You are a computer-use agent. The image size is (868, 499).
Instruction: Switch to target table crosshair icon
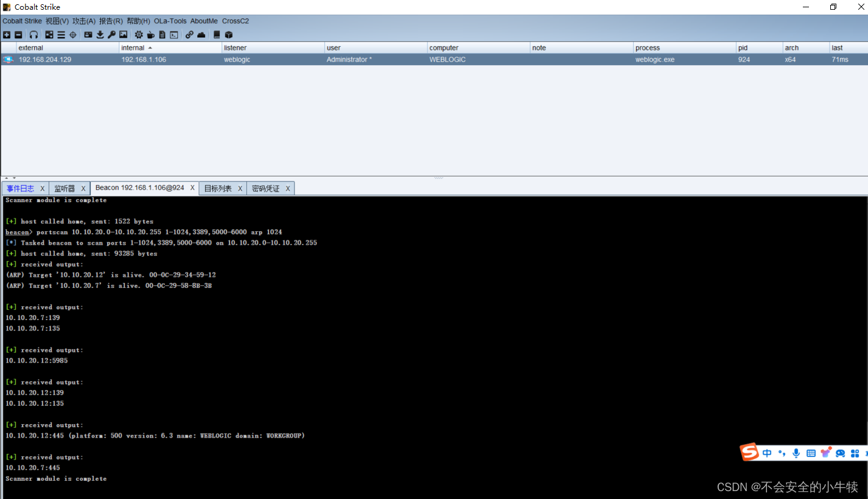(73, 35)
